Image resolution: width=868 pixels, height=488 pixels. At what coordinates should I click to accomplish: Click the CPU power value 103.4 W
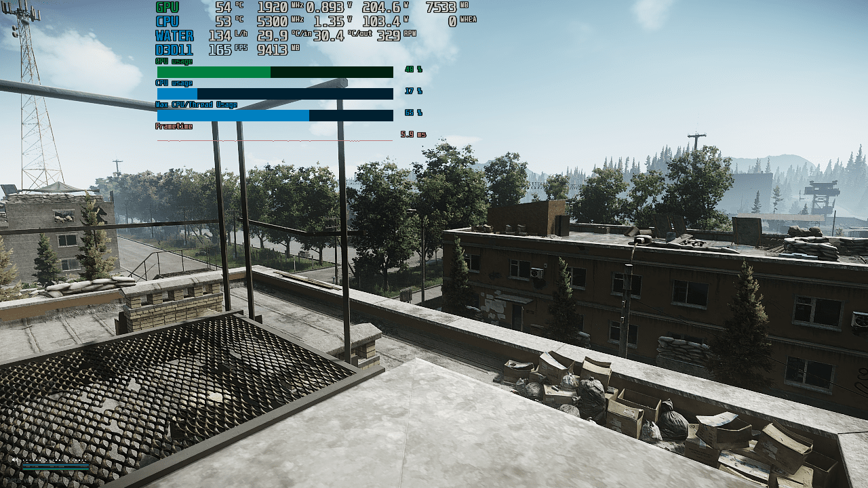pyautogui.click(x=386, y=22)
